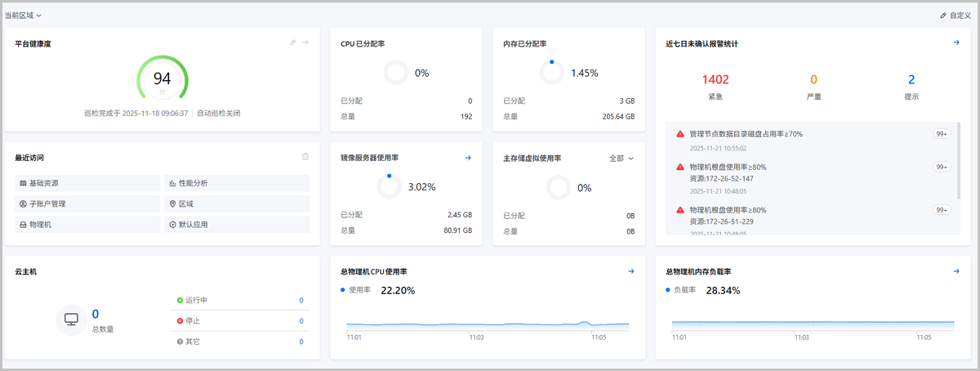Expand the 当前区域 dropdown
The image size is (980, 371).
23,16
